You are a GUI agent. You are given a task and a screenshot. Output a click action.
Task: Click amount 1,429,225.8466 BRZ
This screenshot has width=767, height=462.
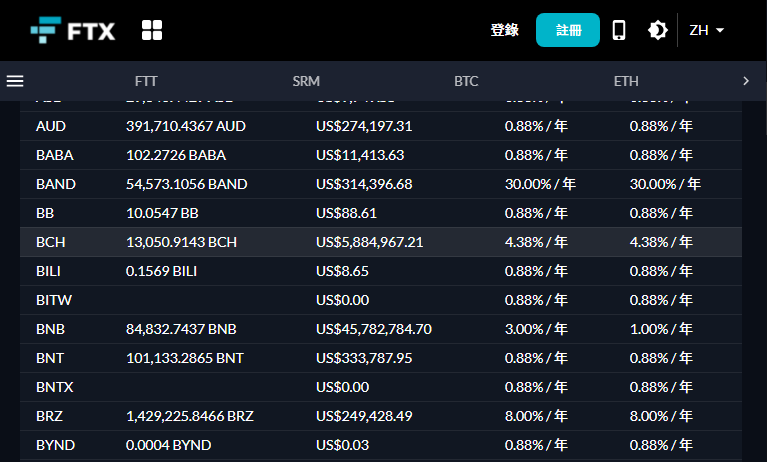(x=190, y=416)
